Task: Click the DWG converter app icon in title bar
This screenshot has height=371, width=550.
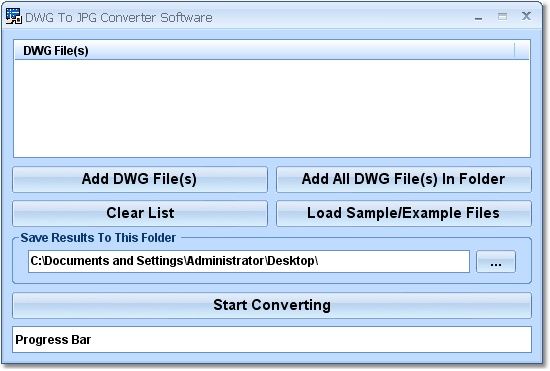Action: pos(14,16)
